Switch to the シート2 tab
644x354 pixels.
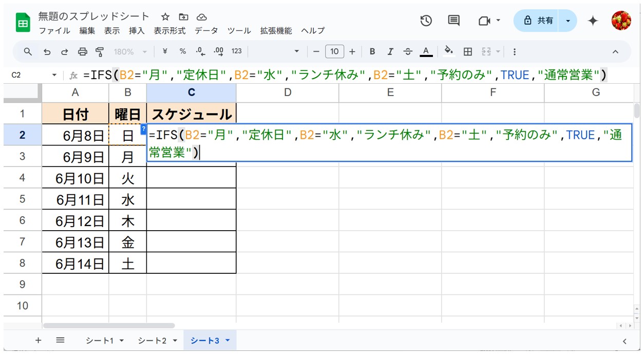tap(152, 340)
